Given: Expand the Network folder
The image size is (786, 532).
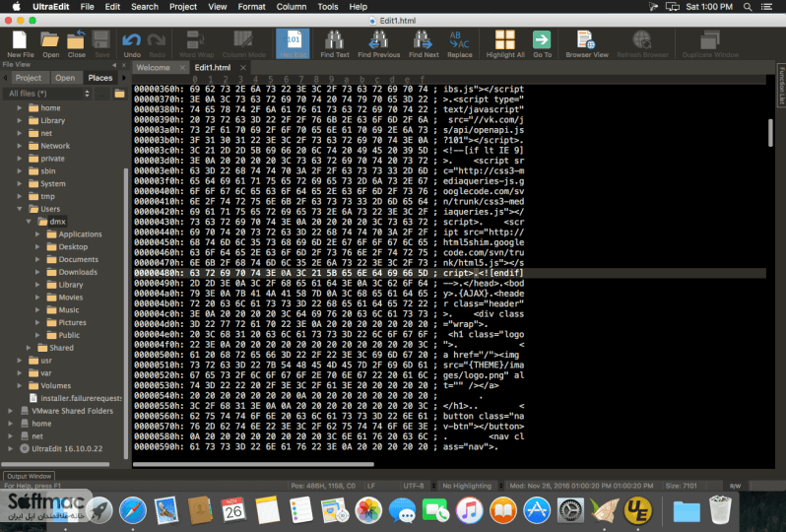Looking at the screenshot, I should click(20, 146).
